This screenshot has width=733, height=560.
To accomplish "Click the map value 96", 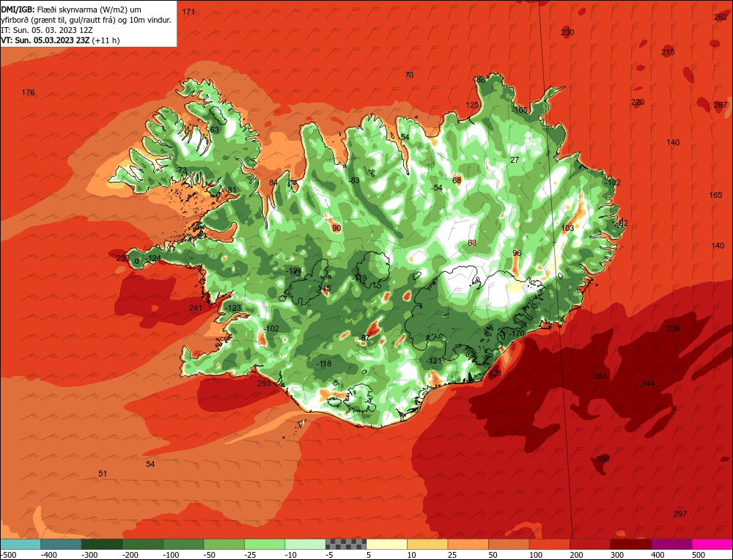I will (x=517, y=254).
